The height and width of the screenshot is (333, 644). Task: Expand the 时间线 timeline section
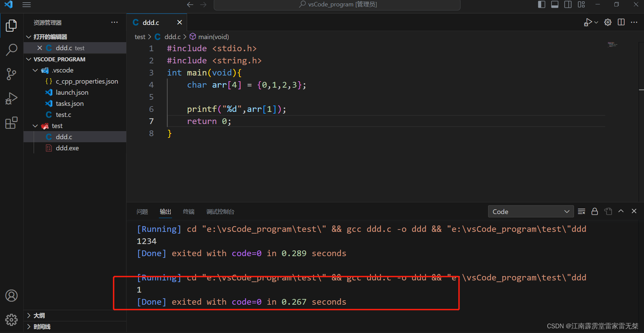pyautogui.click(x=29, y=327)
